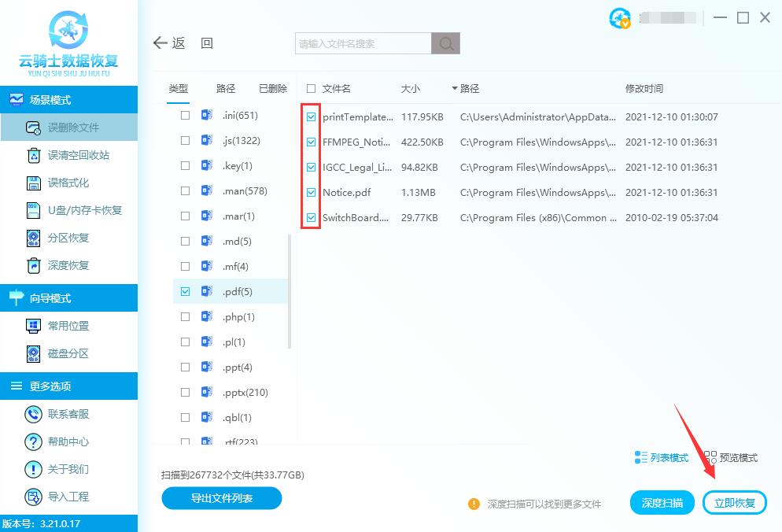Check the .js(1322) type checkbox
Image resolution: width=782 pixels, height=532 pixels.
(x=185, y=140)
